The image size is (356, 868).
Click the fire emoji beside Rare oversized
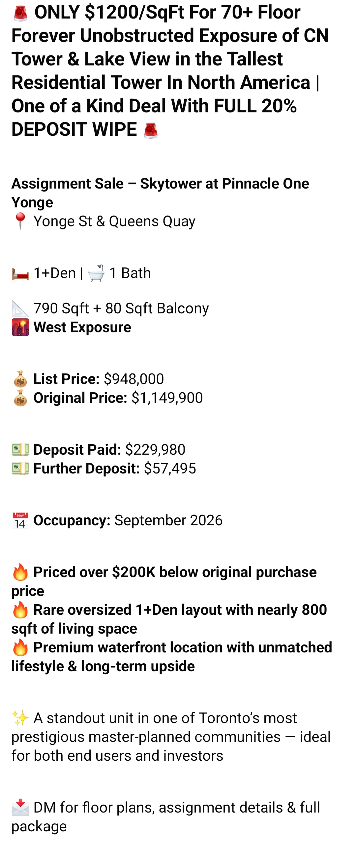pos(20,610)
